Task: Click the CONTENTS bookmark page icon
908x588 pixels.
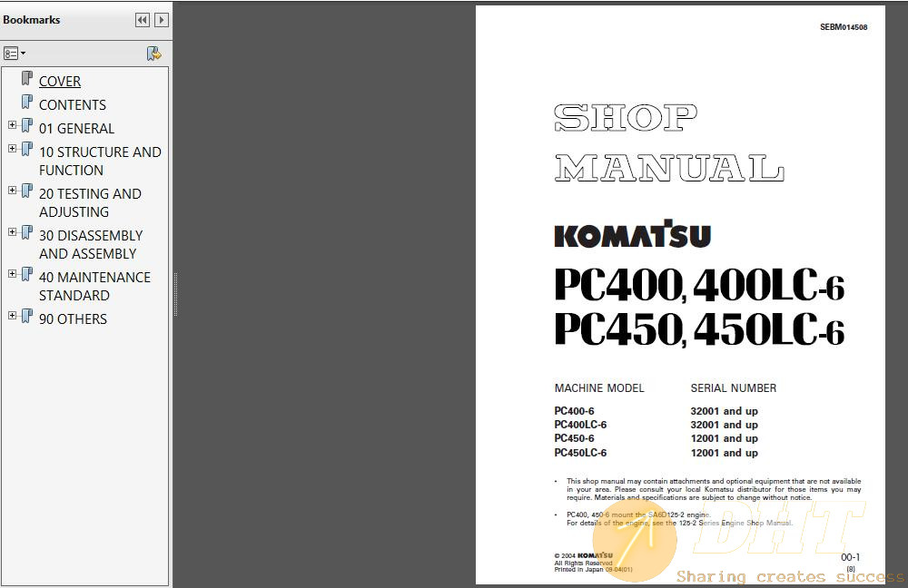Action: coord(27,102)
